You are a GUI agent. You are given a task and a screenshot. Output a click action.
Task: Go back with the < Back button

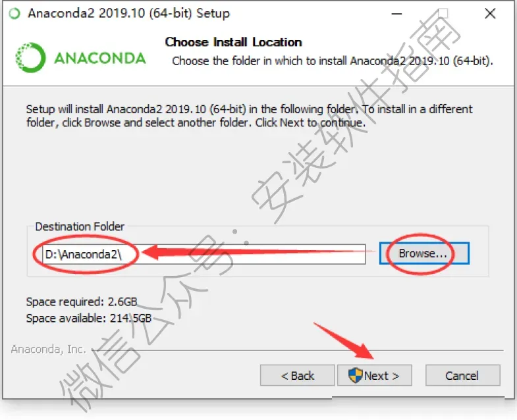coord(298,375)
